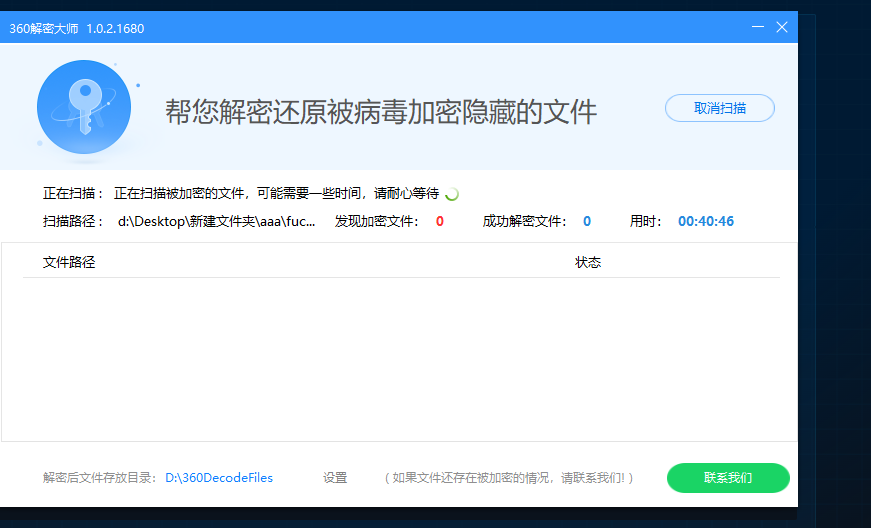Minimize the 360解密大师 window
The image size is (871, 528).
(x=758, y=27)
